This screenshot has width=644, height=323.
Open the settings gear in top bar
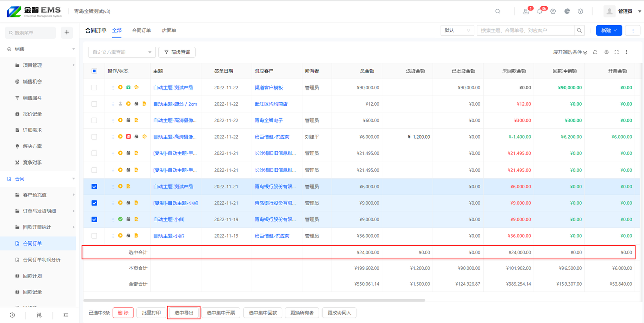(553, 11)
